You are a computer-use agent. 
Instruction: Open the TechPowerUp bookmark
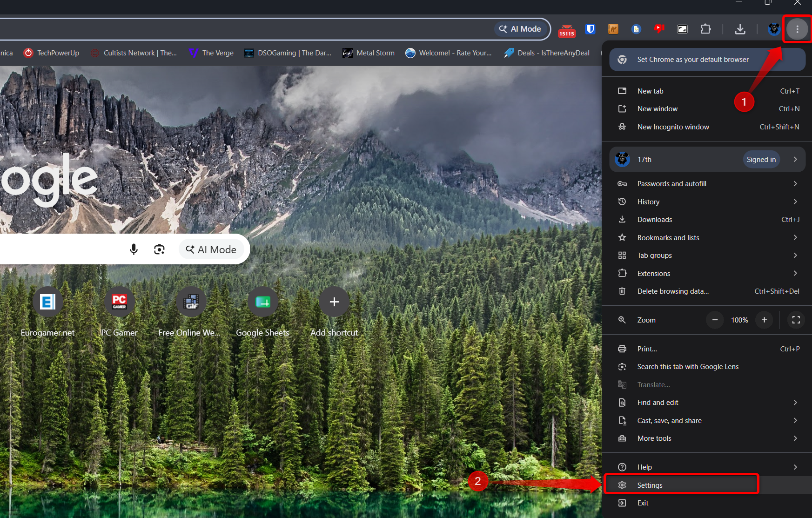52,53
